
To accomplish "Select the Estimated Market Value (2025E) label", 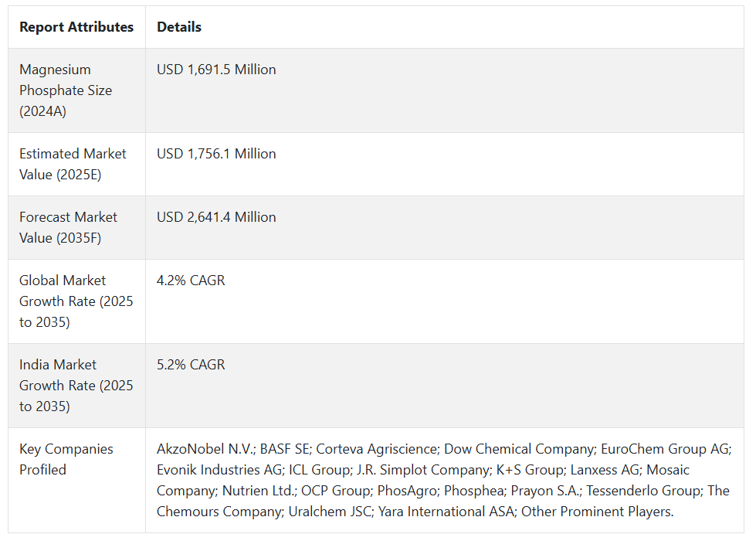I will click(x=73, y=164).
